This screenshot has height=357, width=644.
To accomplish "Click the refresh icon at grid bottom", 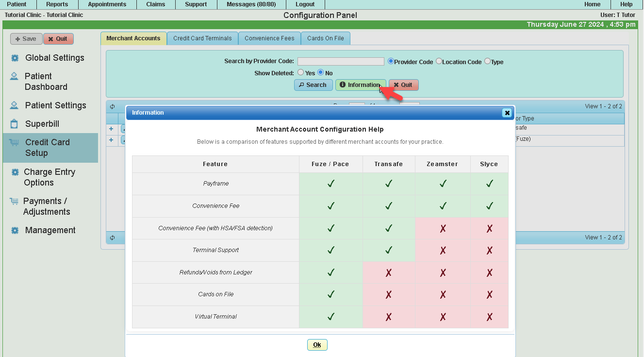I will pos(112,238).
